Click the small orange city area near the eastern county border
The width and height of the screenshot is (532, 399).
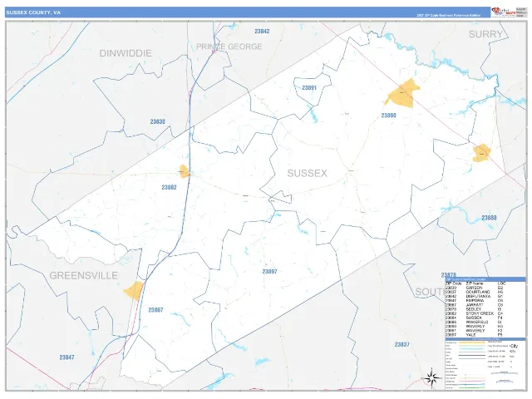(x=482, y=153)
